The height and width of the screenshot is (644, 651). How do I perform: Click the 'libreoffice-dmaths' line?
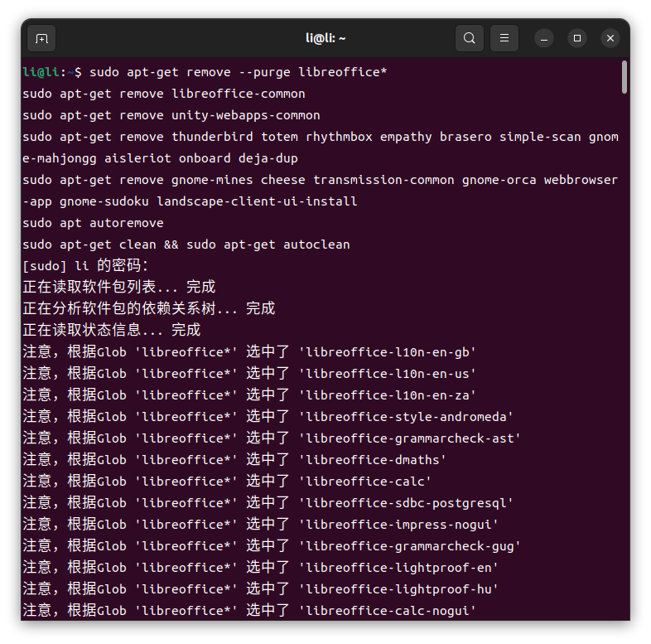(234, 460)
